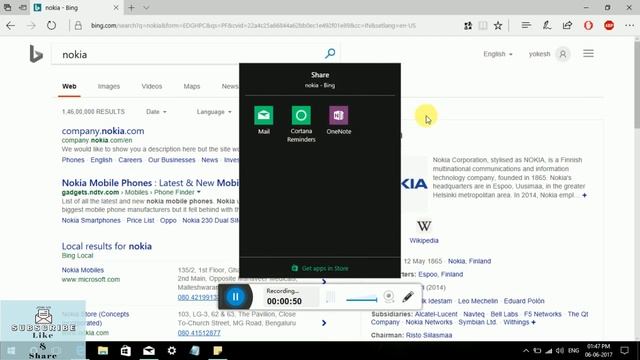The height and width of the screenshot is (360, 640).
Task: Open company.nokia.com result link
Action: click(103, 131)
